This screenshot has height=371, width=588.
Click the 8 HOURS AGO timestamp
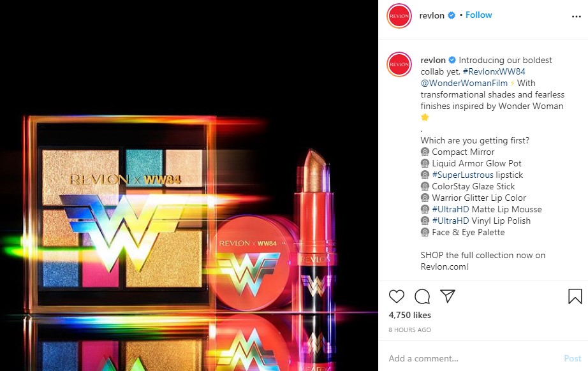(x=410, y=330)
